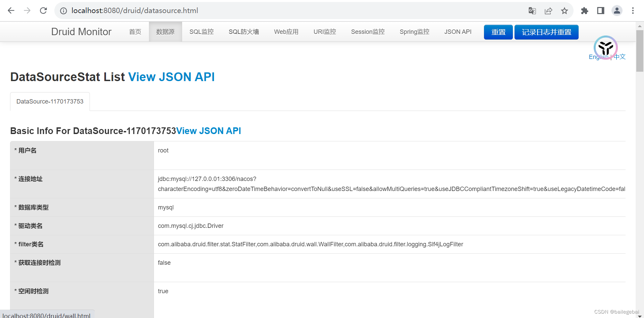Open the View JSON API link
The height and width of the screenshot is (318, 644).
171,77
